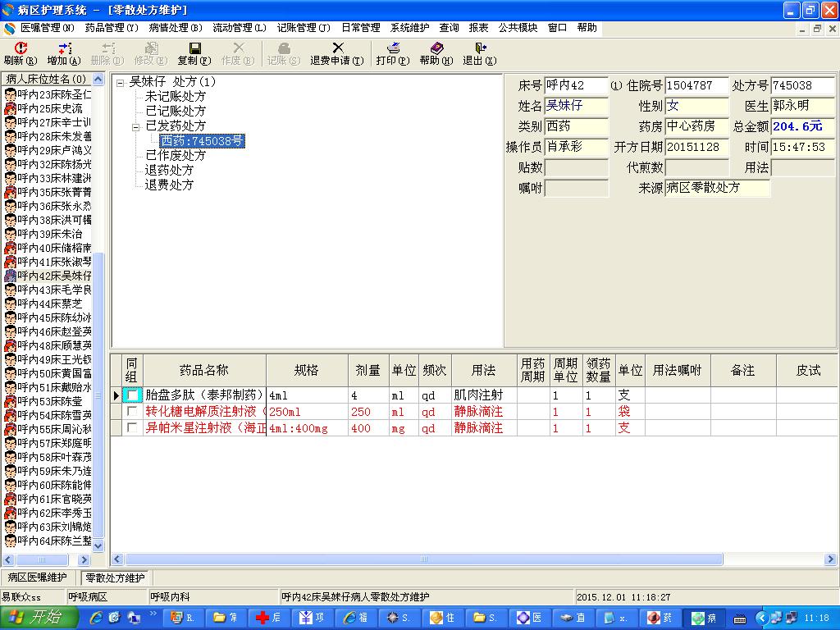This screenshot has height=630, width=840.
Task: Click the patient list scroll down arrow
Action: [98, 546]
